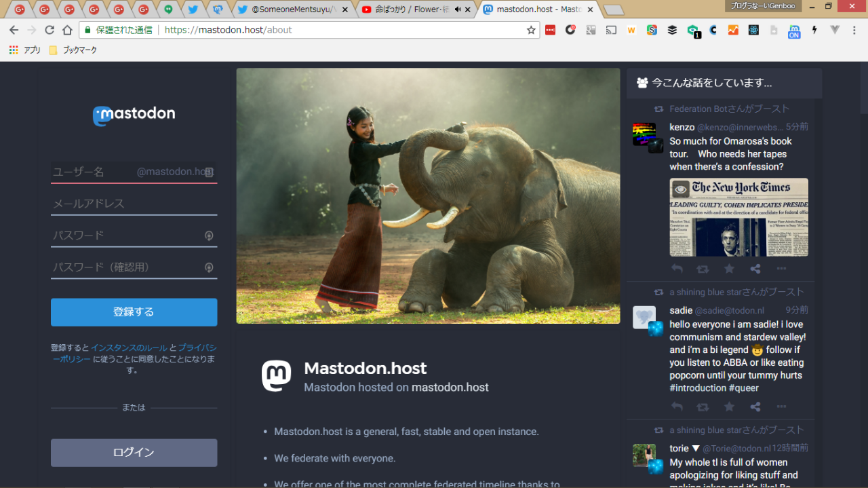Favourite sadie's introduction post with star
Screen dimensions: 868x488
pos(729,407)
